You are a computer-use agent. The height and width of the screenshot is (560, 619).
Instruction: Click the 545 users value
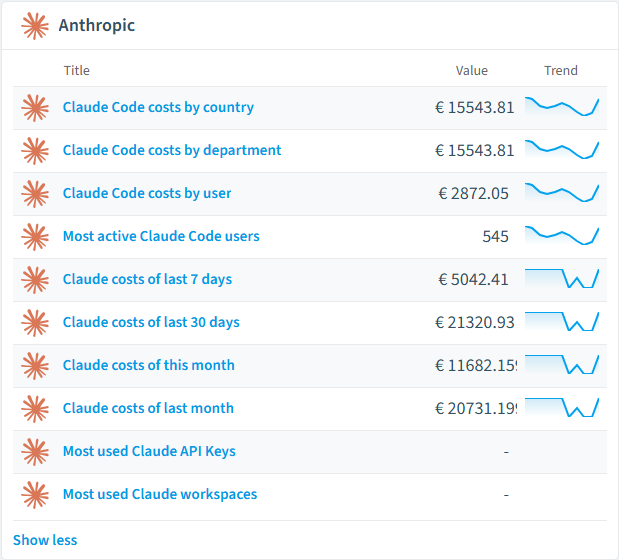point(495,237)
